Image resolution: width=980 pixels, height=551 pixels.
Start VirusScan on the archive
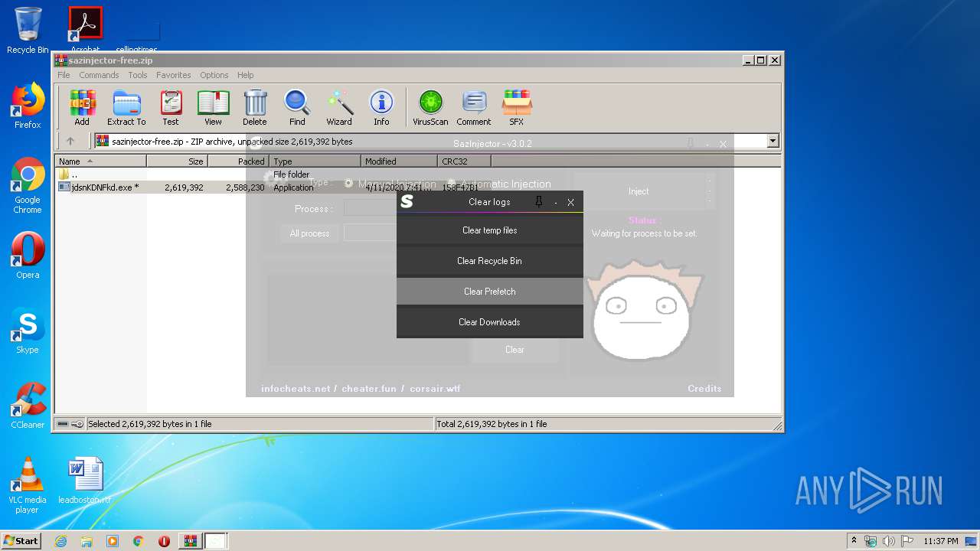430,107
